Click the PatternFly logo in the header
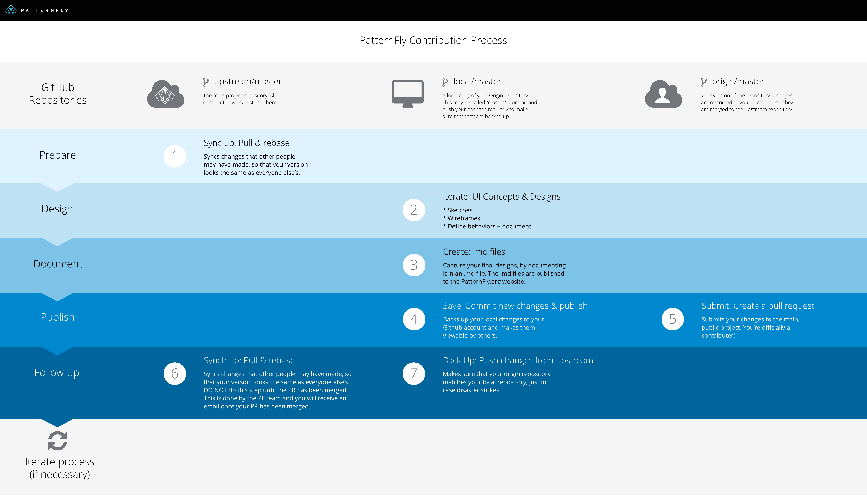Viewport: 867px width, 504px height. coord(11,10)
